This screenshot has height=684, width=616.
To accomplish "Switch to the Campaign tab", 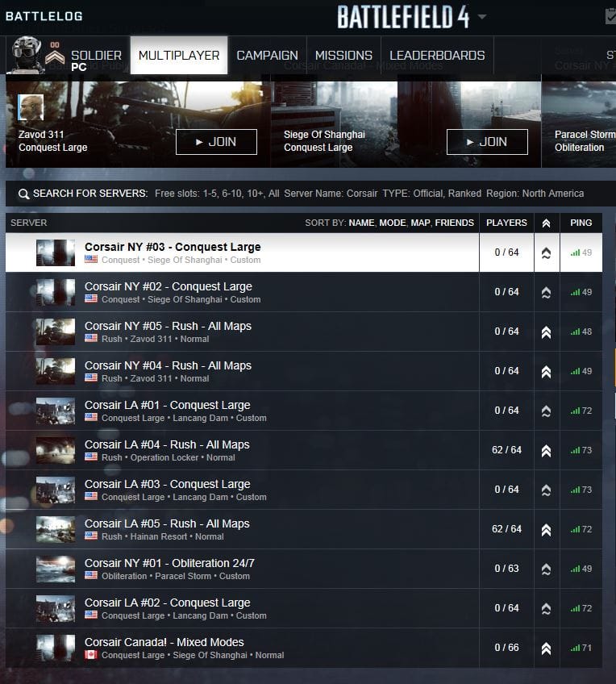I will (267, 55).
